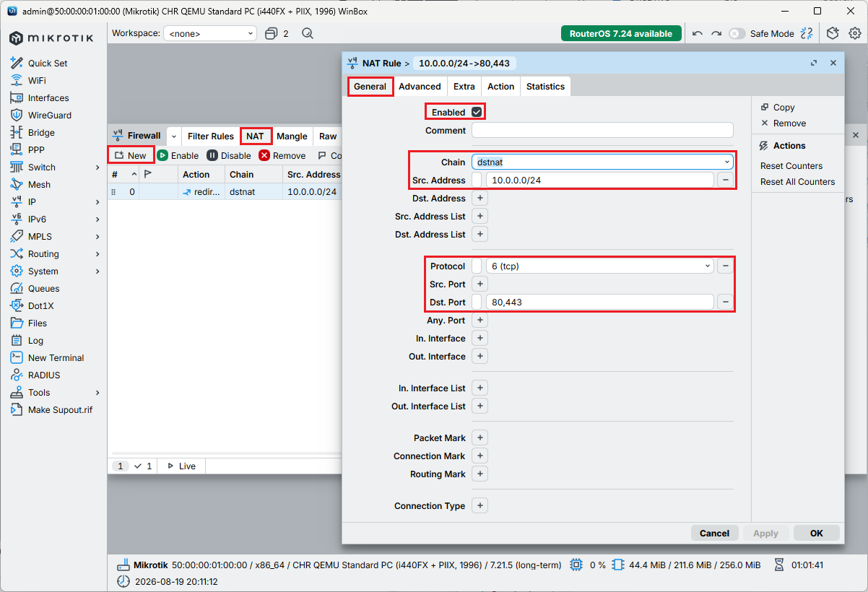Expand the Routing submenu
The image size is (868, 592).
point(97,253)
